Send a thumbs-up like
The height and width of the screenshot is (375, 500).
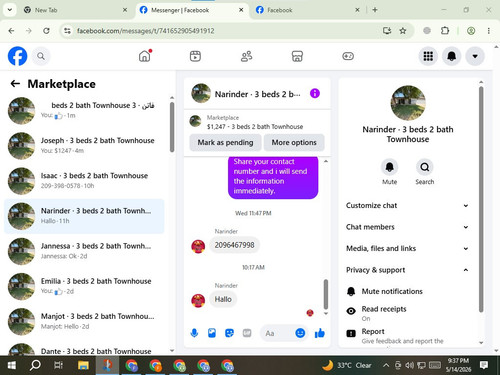click(x=320, y=333)
